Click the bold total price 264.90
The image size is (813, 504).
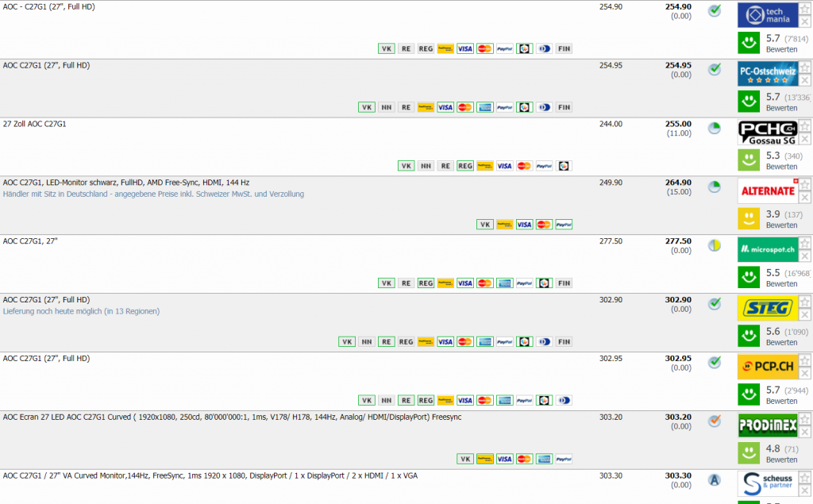[x=678, y=183]
